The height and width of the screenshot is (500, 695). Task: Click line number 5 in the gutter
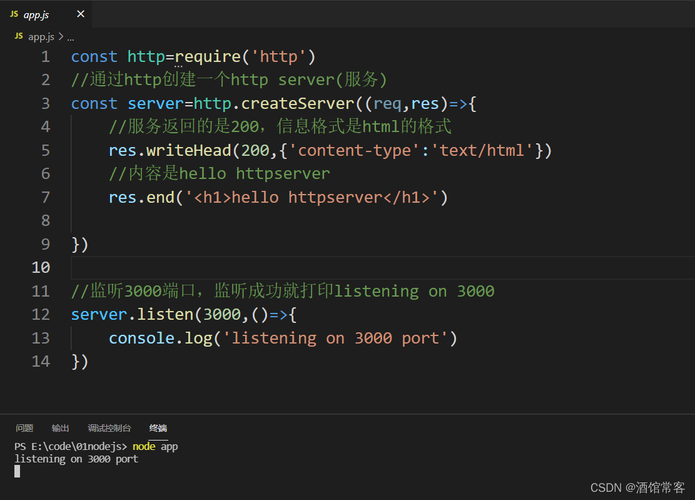(x=45, y=151)
